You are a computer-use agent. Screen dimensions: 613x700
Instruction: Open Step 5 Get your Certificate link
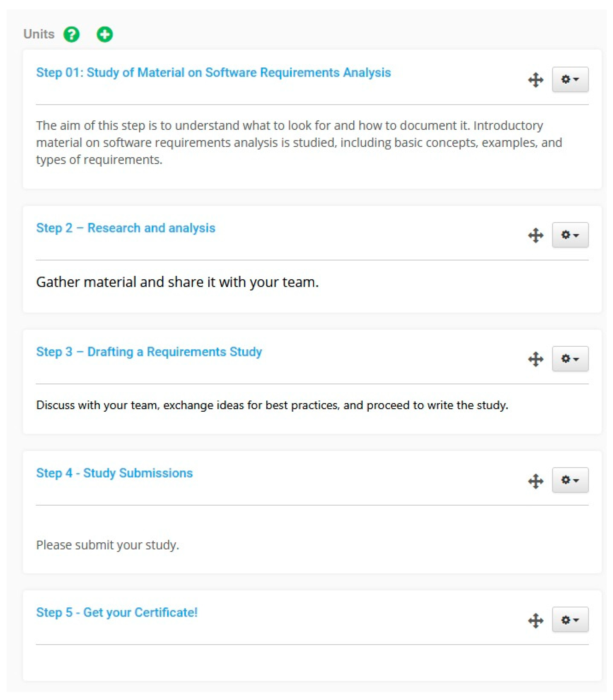pos(117,612)
